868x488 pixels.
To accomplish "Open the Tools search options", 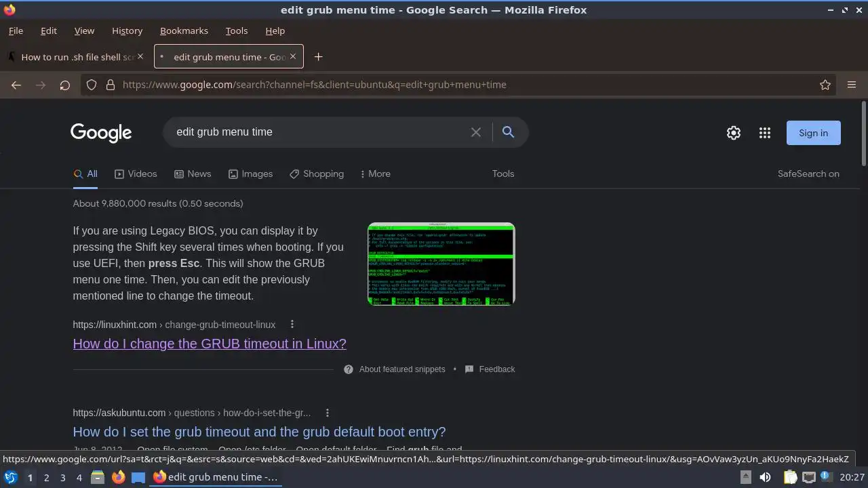I will [503, 174].
